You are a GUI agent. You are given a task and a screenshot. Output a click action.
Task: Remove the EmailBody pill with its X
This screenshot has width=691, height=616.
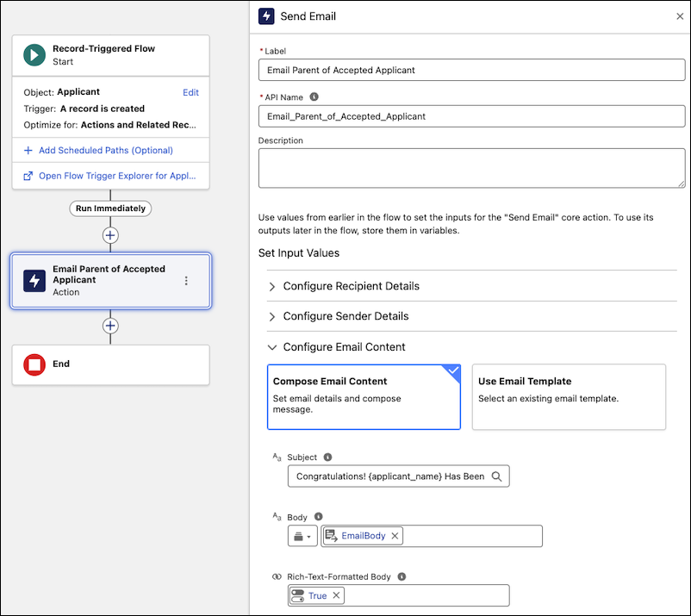(x=395, y=536)
